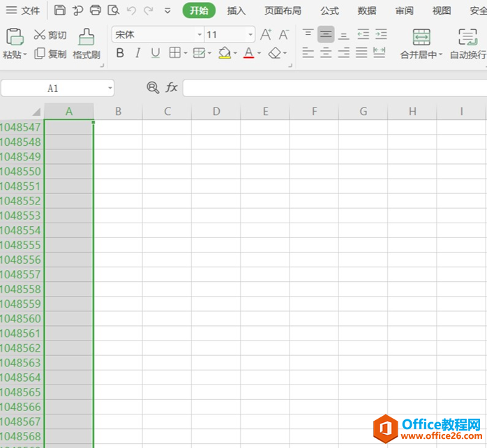This screenshot has width=487, height=448.
Task: Click the eraser clear icon
Action: (275, 53)
